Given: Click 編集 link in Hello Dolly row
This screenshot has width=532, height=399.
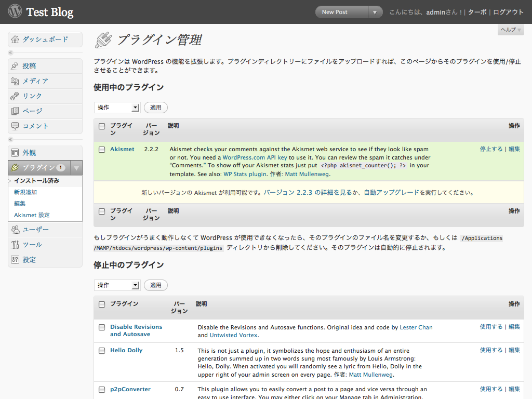Looking at the screenshot, I should coord(514,350).
